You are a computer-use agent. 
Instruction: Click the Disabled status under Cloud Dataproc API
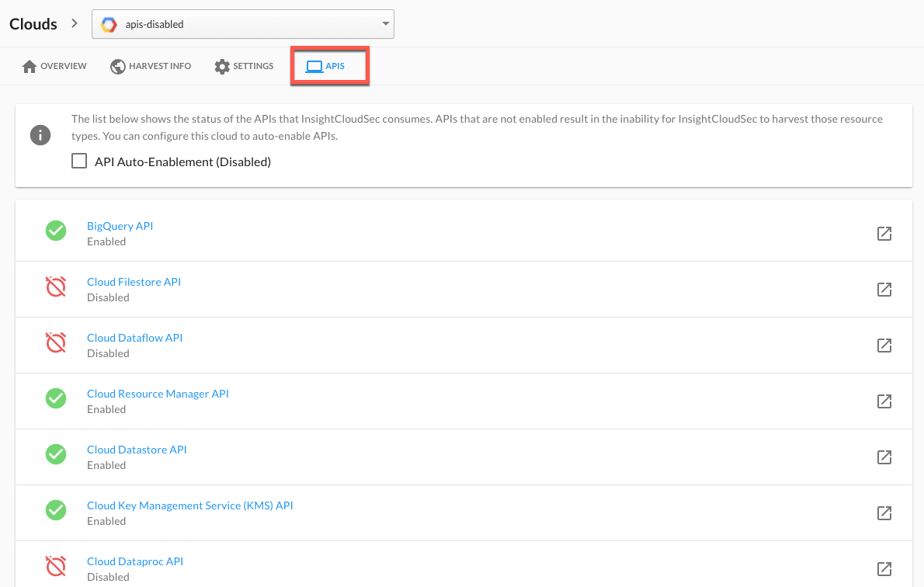click(x=109, y=578)
